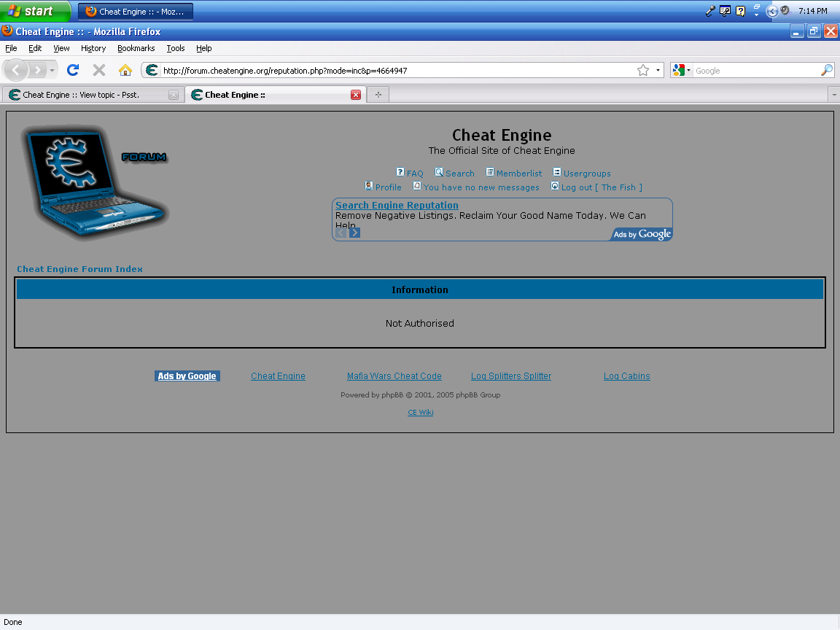Open the FAQ link
Viewport: 840px width, 630px height.
[x=415, y=174]
